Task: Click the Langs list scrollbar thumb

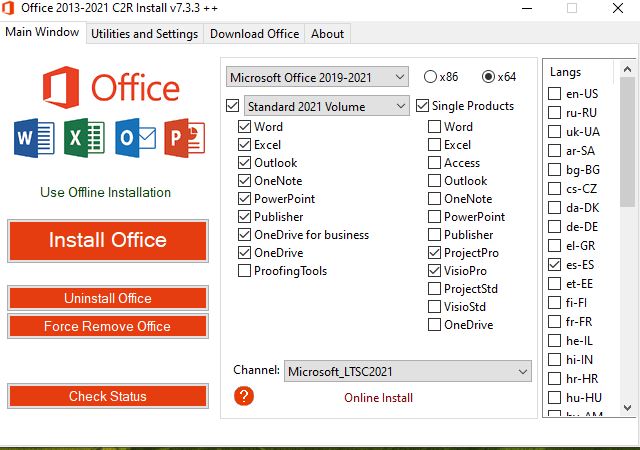Action: 627,142
